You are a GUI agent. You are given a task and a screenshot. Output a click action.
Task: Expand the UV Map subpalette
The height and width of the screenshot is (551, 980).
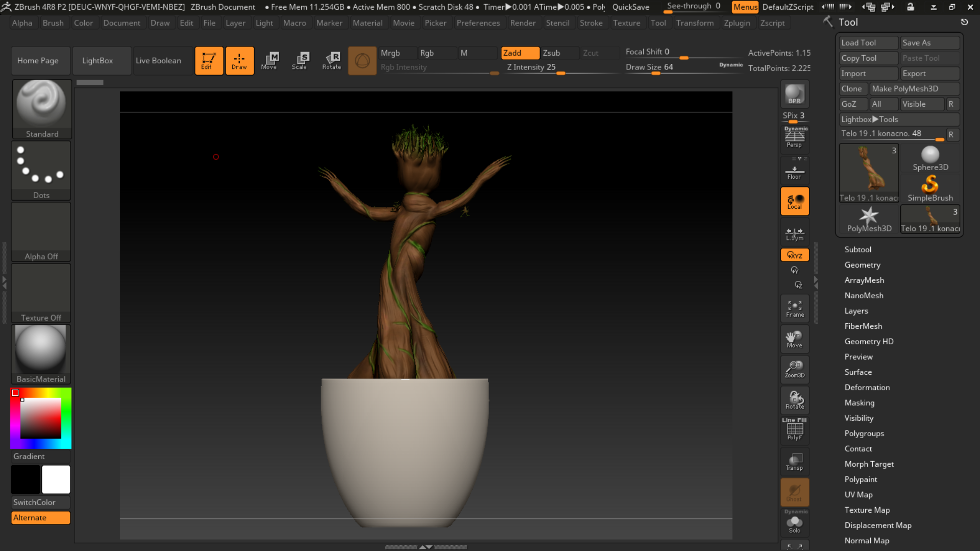[858, 495]
